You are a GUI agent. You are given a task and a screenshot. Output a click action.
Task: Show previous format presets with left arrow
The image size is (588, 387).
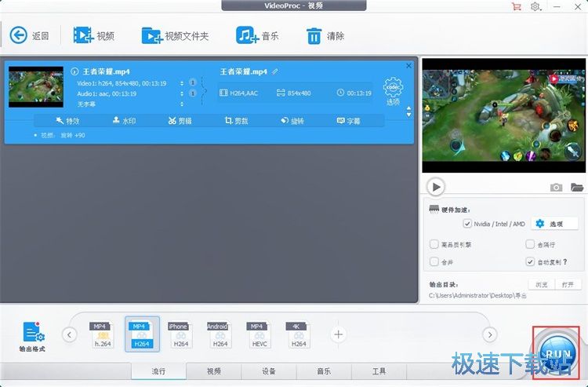69,334
